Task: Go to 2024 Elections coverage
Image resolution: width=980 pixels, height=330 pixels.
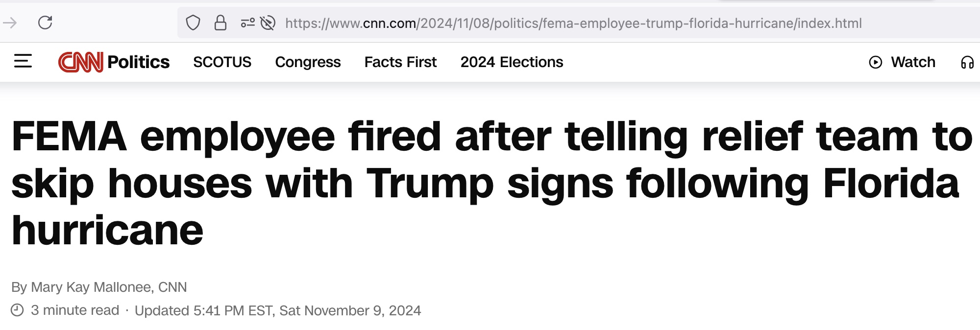Action: pos(512,62)
